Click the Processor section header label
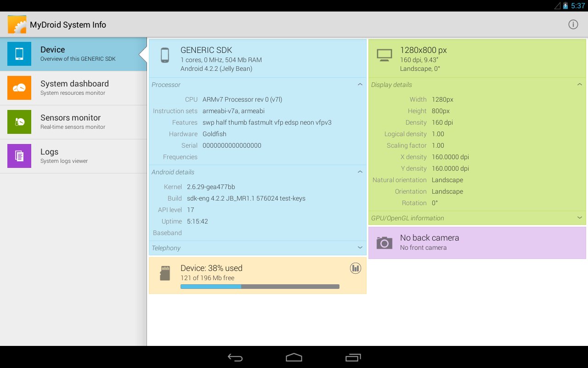The width and height of the screenshot is (588, 368). click(166, 85)
